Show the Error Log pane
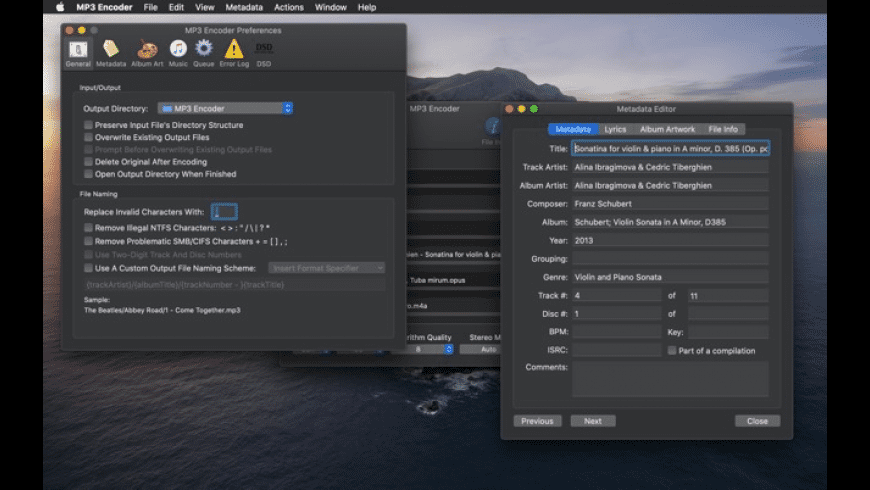Screen dimensions: 870x490 234,52
